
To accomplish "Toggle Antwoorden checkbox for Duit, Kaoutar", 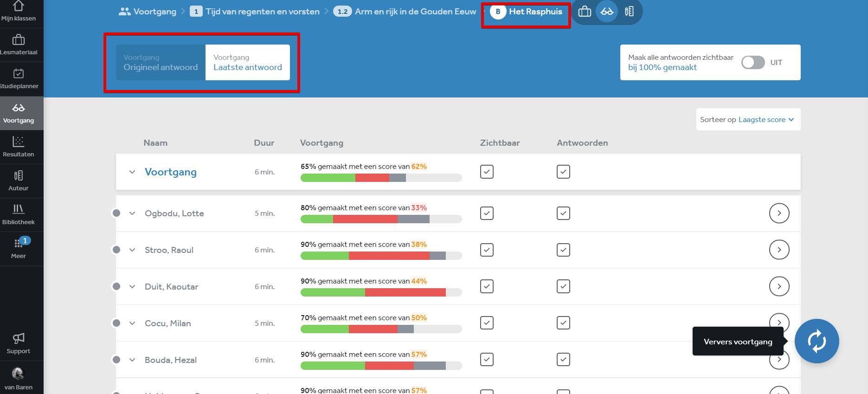I will coord(563,286).
